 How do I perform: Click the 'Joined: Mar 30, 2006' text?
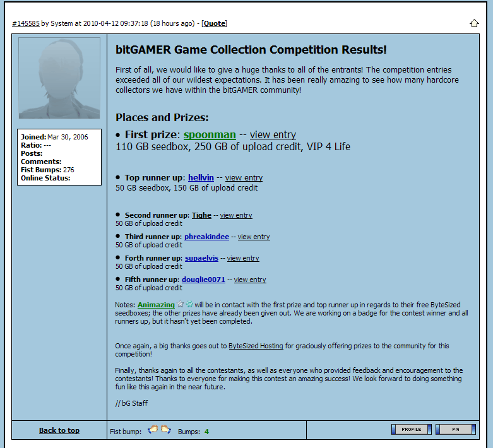coord(54,137)
